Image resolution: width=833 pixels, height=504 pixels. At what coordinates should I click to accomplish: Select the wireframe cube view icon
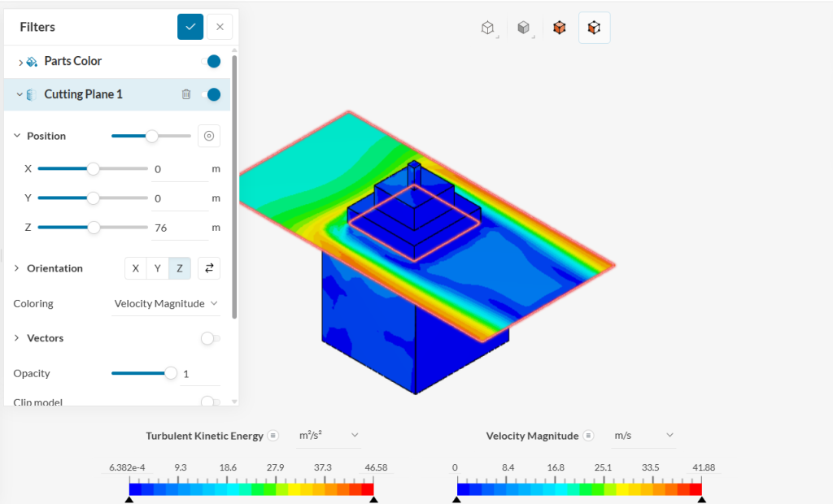coord(487,28)
